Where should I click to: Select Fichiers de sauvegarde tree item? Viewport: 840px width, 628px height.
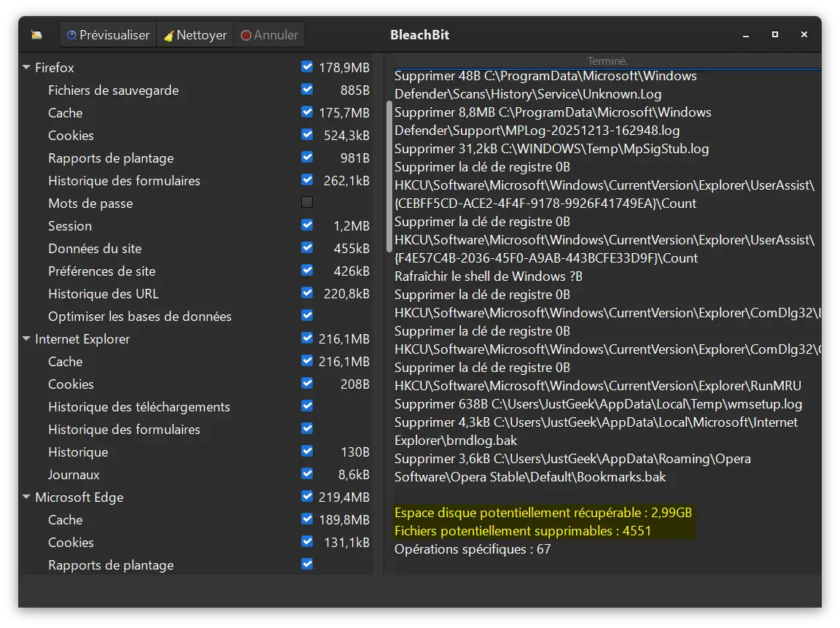[x=114, y=90]
